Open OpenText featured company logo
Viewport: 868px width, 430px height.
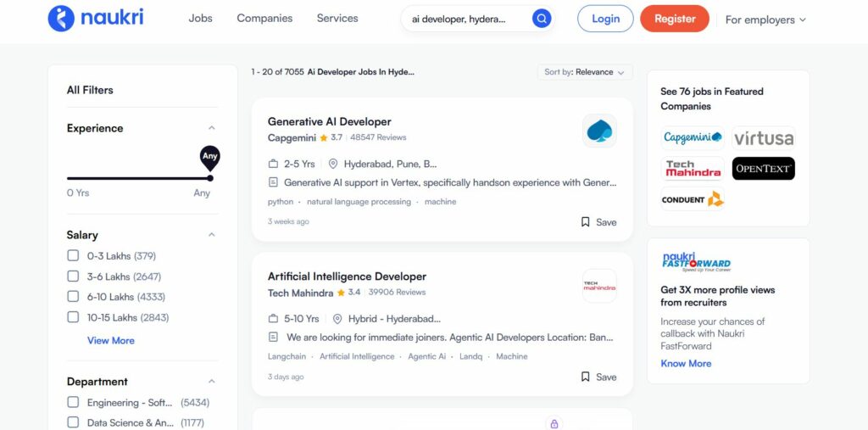coord(763,169)
